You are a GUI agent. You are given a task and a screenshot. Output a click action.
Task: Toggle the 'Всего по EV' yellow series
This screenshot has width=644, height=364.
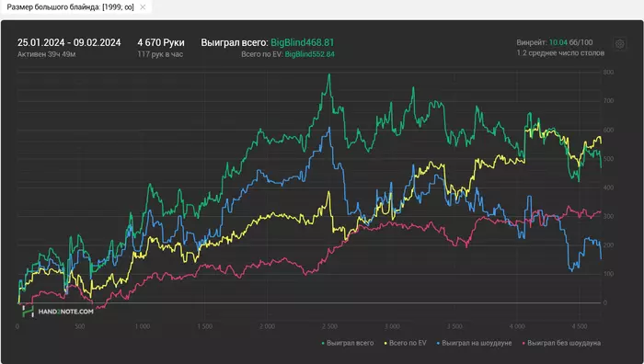pos(408,343)
